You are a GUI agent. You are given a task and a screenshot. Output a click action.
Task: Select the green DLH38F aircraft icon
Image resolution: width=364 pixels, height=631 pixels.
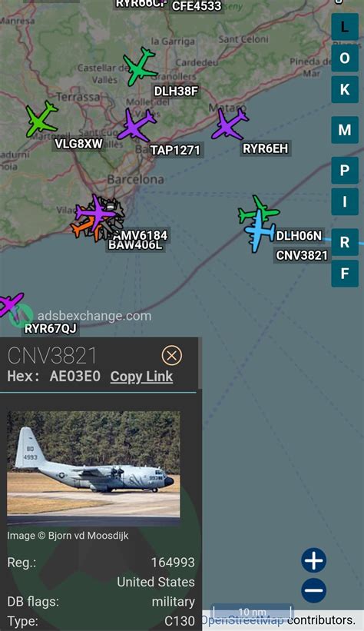coord(141,67)
